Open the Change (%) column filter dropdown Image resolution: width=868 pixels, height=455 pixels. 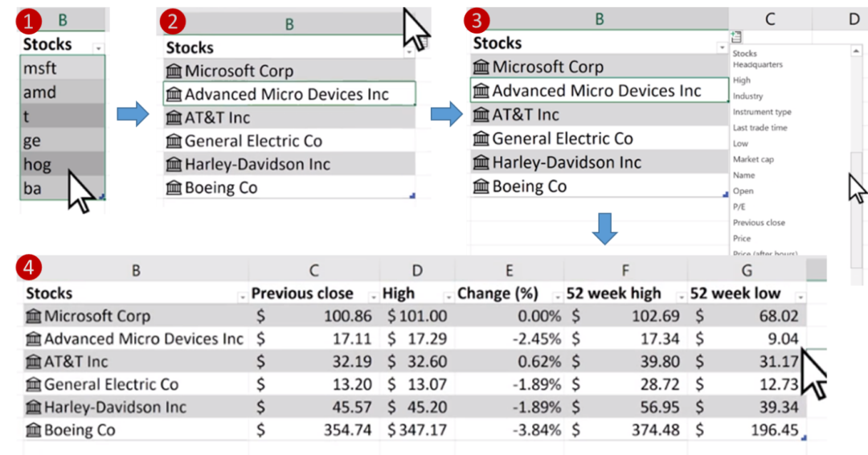(558, 297)
